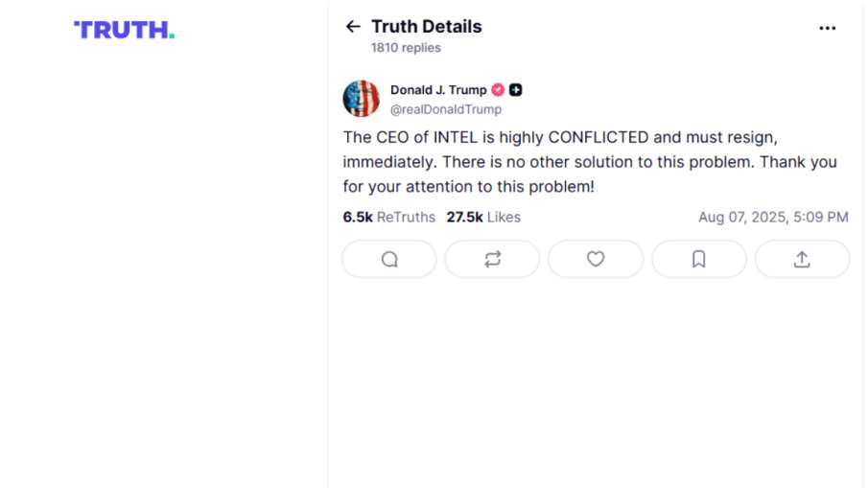Screen dimensions: 868x488
Task: Click the red verified badge
Action: pyautogui.click(x=498, y=90)
